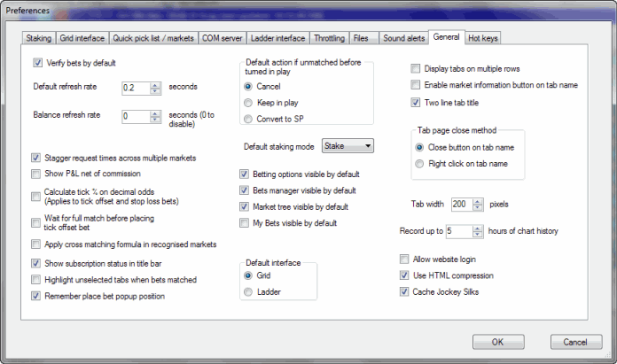Increase Default refresh rate with up arrow
Viewport: 617px width, 364px height.
tap(156, 84)
